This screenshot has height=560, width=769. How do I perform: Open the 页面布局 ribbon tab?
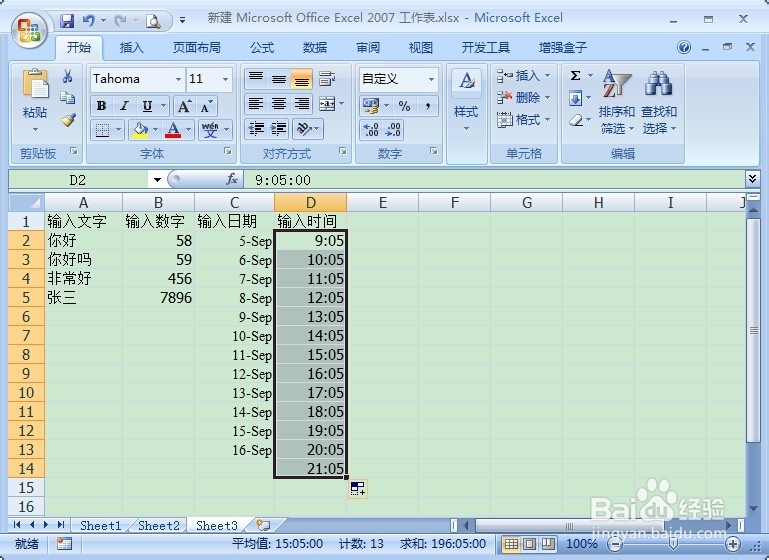[197, 48]
